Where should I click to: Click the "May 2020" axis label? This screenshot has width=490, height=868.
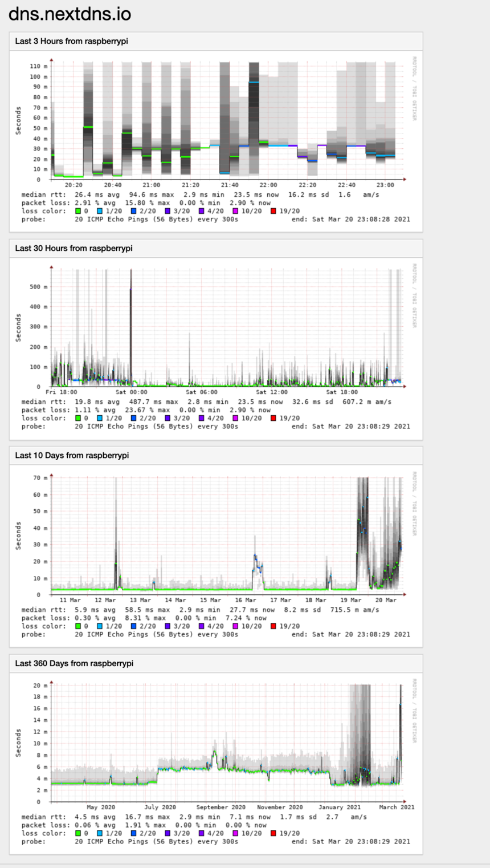tap(101, 807)
